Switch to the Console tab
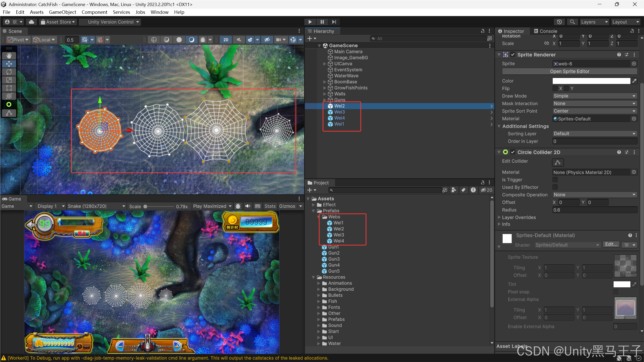Image resolution: width=644 pixels, height=362 pixels. click(545, 31)
